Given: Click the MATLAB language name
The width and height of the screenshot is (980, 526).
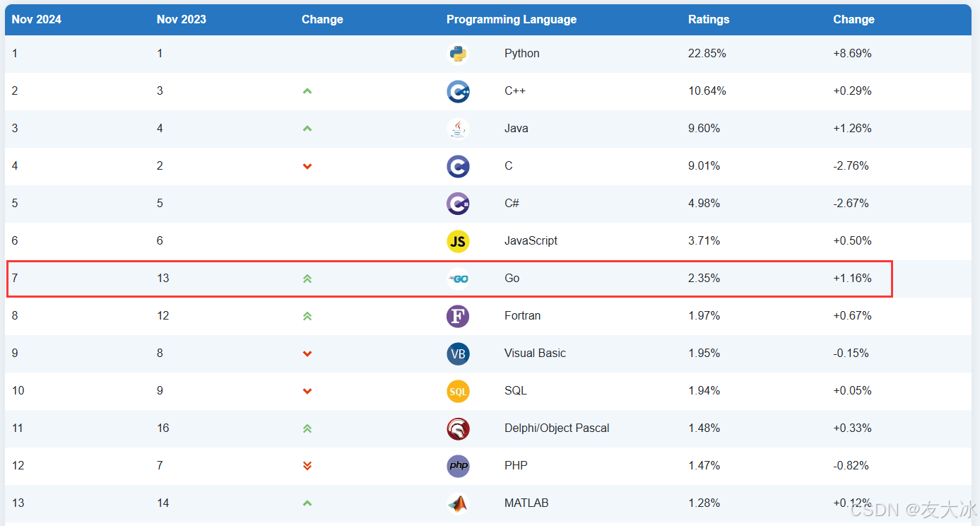Looking at the screenshot, I should coord(526,503).
